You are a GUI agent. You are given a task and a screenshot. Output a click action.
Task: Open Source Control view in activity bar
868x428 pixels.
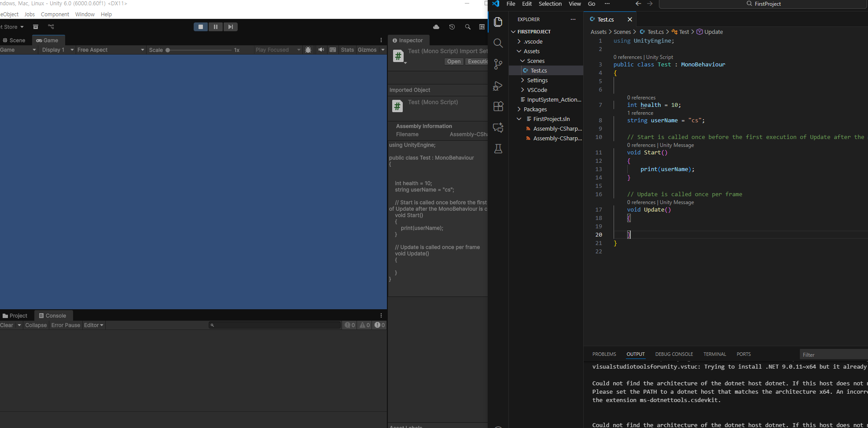coord(498,64)
